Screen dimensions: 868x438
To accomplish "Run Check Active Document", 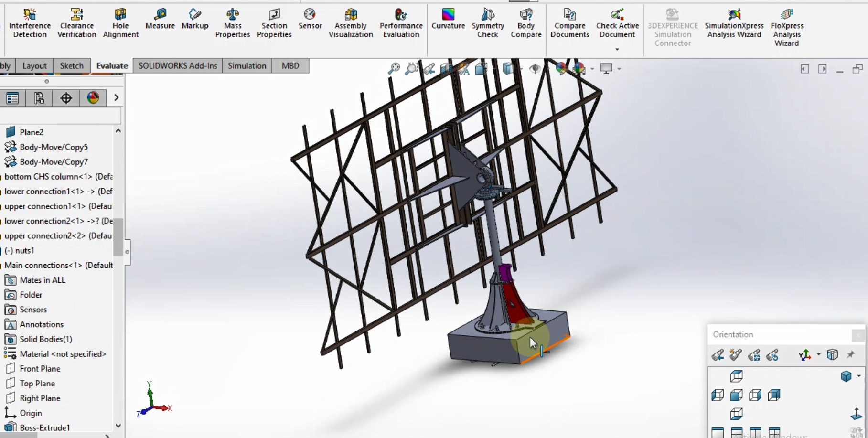I will pyautogui.click(x=617, y=23).
